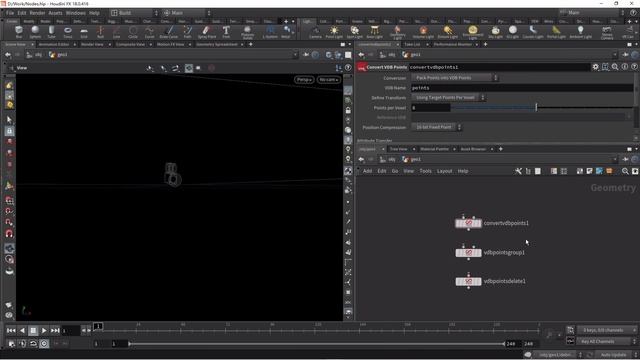Switch to the Render View tab
The height and width of the screenshot is (360, 640).
pos(92,44)
